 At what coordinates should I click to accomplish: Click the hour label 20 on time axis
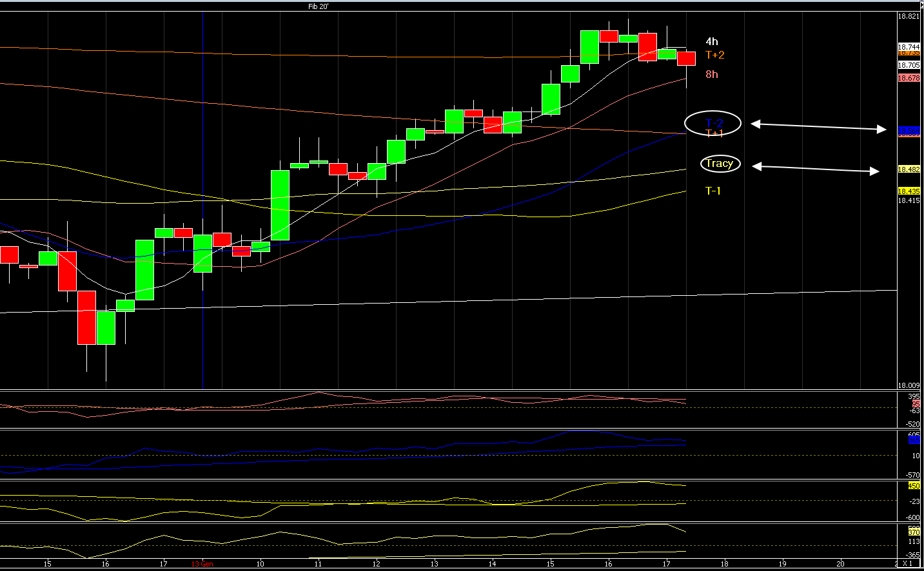(841, 564)
